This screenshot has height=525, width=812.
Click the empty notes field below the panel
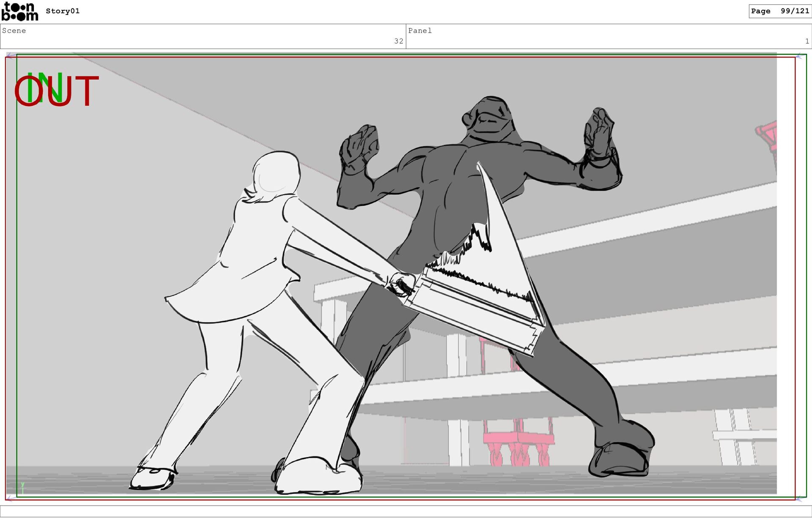coord(406,511)
